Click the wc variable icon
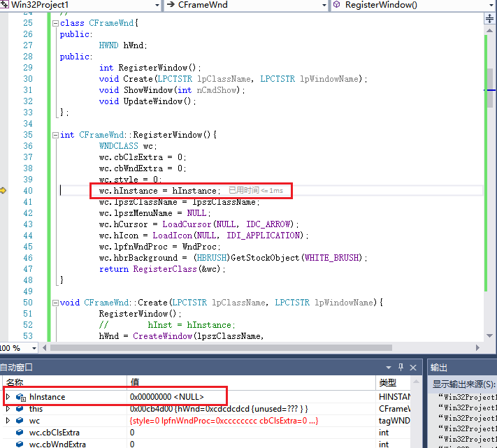This screenshot has width=497, height=448. [x=20, y=421]
